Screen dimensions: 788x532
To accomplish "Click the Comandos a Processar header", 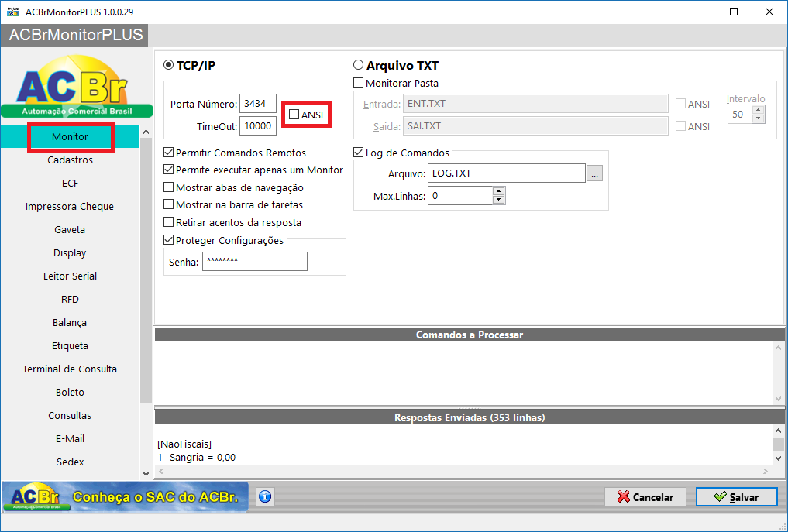I will point(470,335).
